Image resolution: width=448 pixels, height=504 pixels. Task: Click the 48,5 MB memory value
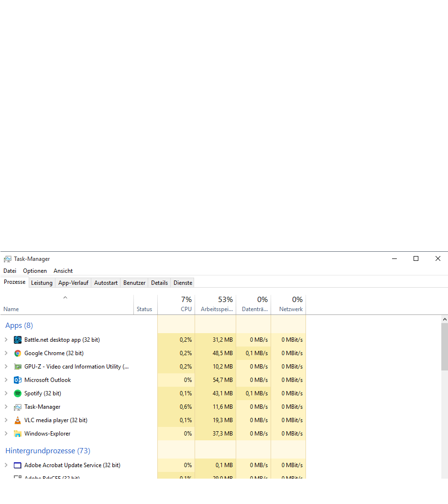click(x=222, y=353)
